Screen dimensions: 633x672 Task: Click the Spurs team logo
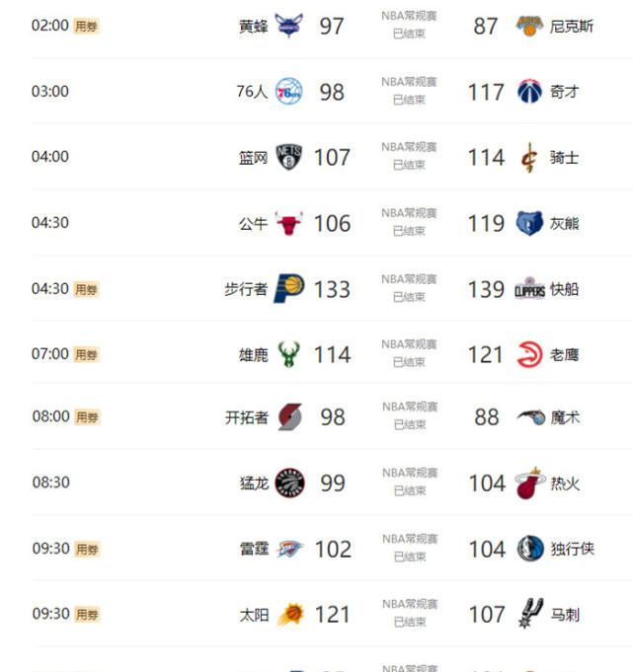coord(530,614)
